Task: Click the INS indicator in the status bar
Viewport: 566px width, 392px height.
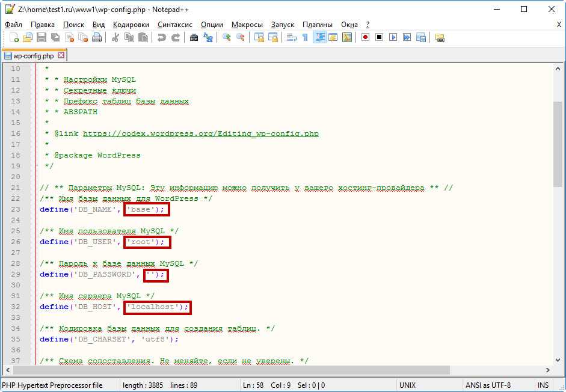Action: pyautogui.click(x=543, y=385)
